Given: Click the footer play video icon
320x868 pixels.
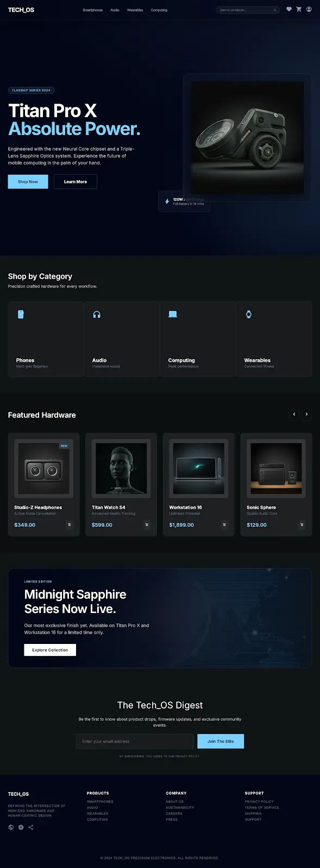Looking at the screenshot, I should pos(21,827).
